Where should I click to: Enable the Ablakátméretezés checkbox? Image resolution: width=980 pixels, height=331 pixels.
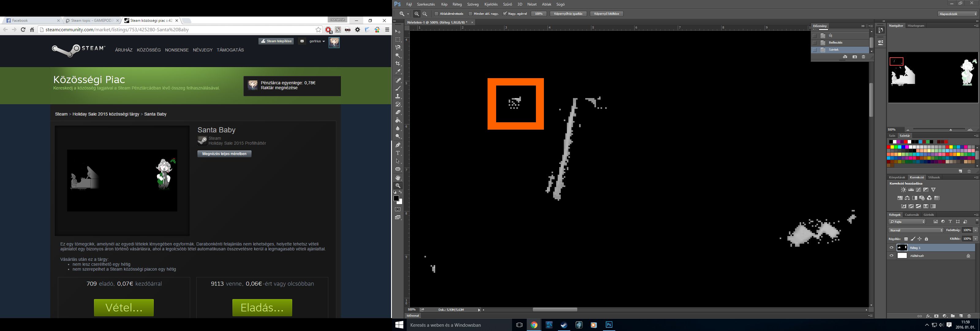pyautogui.click(x=436, y=14)
